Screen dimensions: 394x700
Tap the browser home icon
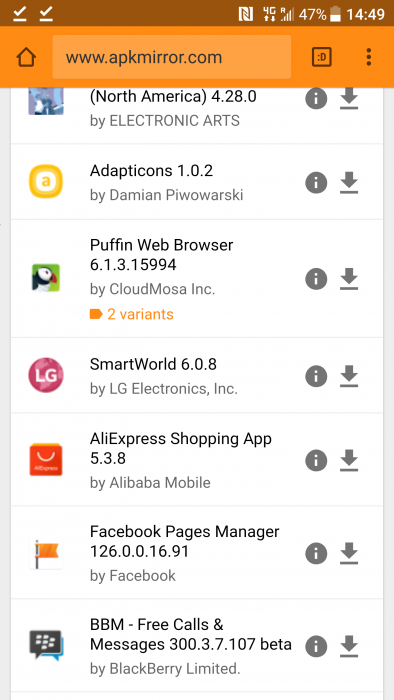(26, 57)
